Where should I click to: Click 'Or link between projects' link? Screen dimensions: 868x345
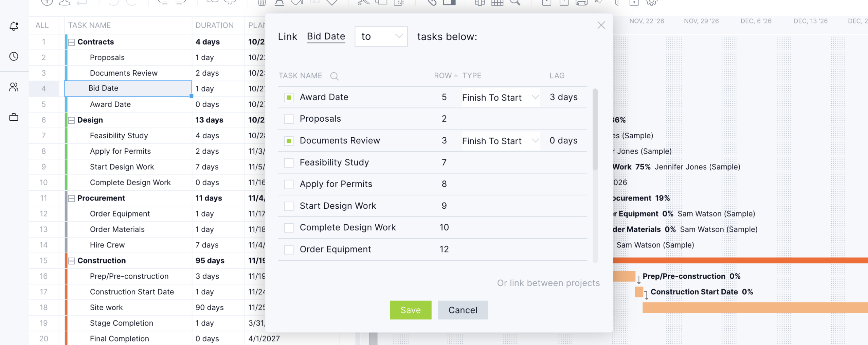pos(548,283)
